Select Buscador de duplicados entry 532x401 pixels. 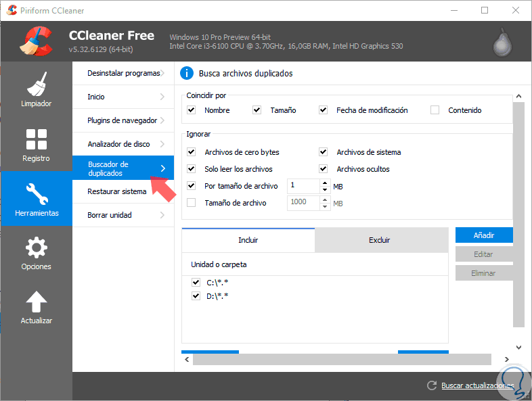click(x=123, y=168)
